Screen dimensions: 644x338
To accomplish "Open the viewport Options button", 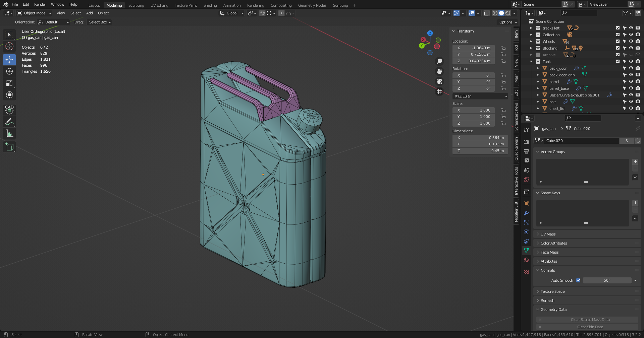I will click(508, 22).
